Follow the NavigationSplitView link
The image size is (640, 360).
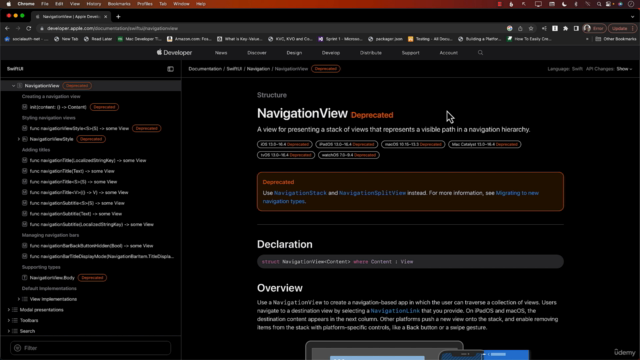pyautogui.click(x=372, y=193)
